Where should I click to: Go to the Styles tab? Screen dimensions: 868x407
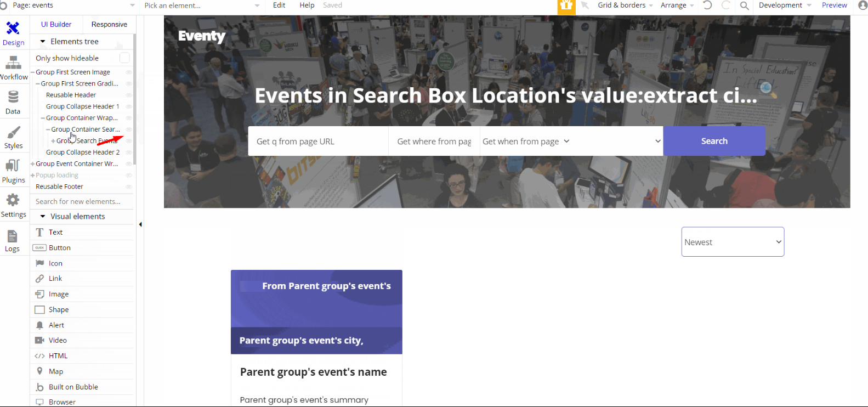13,137
